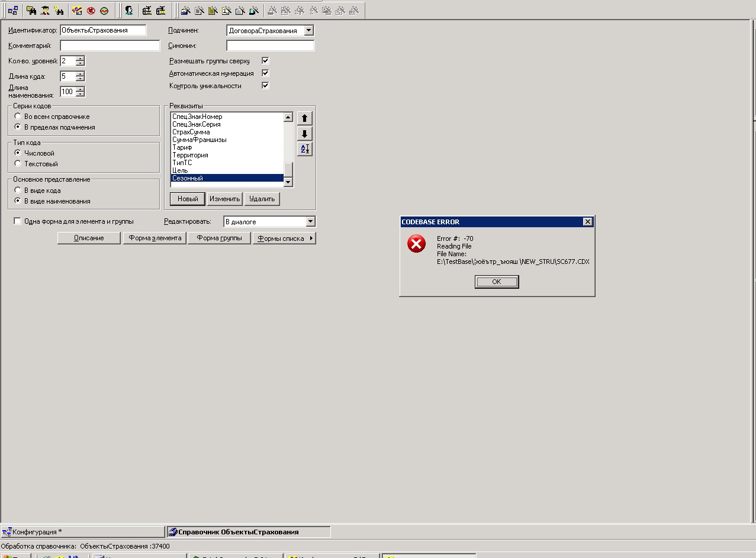Click into the 'Комментарий' text field
The image size is (756, 558).
tap(110, 46)
